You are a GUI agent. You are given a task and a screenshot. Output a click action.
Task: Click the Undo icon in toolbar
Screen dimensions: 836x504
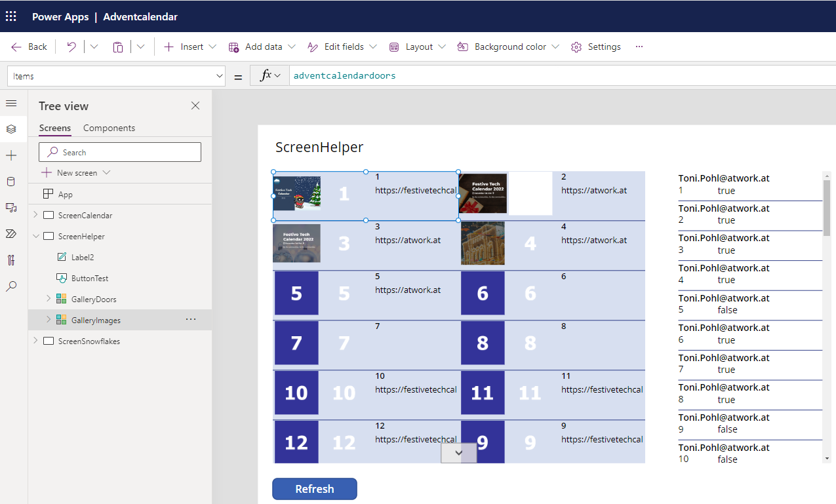[71, 47]
